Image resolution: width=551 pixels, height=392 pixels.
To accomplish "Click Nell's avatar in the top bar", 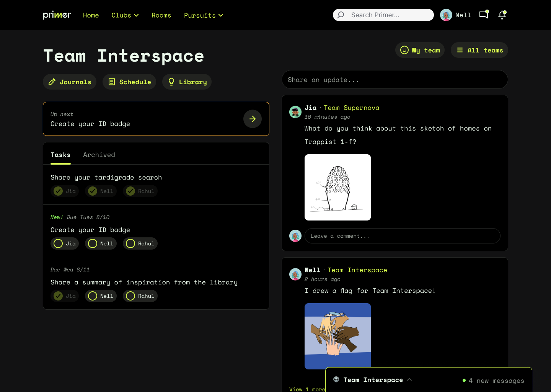I will pos(446,15).
